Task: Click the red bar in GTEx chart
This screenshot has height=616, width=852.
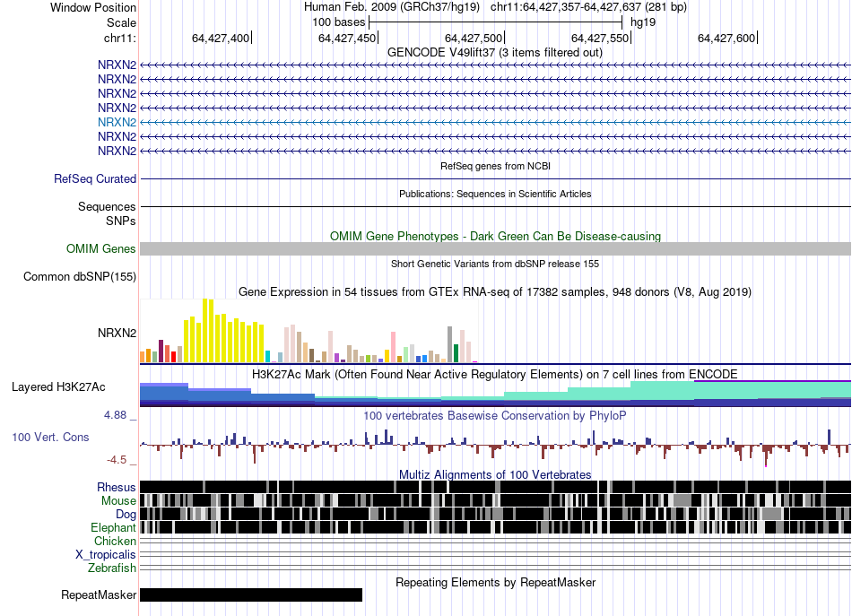Action: point(173,357)
